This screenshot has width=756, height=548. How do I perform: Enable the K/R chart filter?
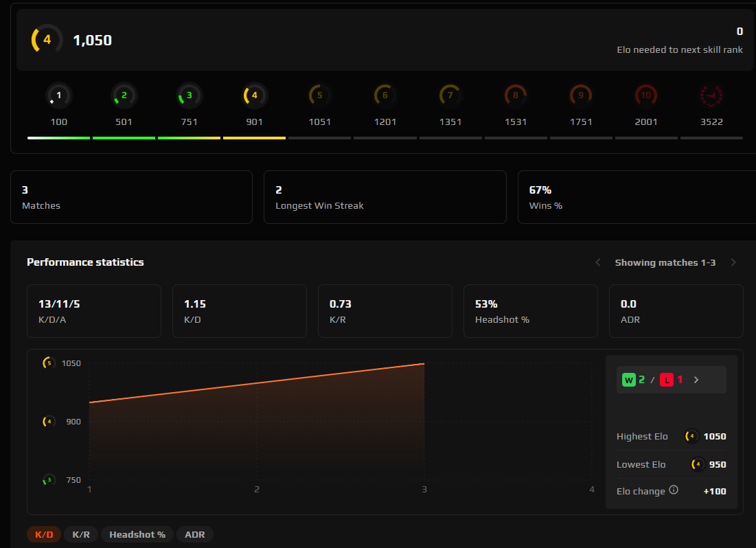[80, 534]
